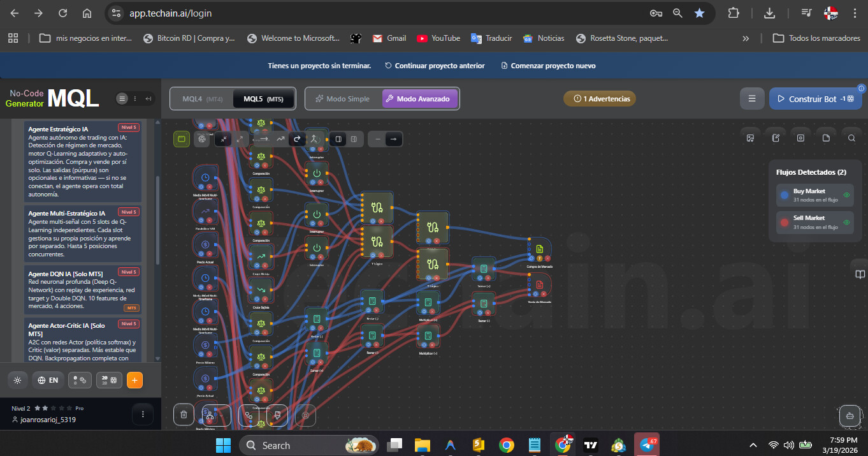Select the fingerprint icon in the canvas toolbar
868x456 pixels.
coord(202,138)
